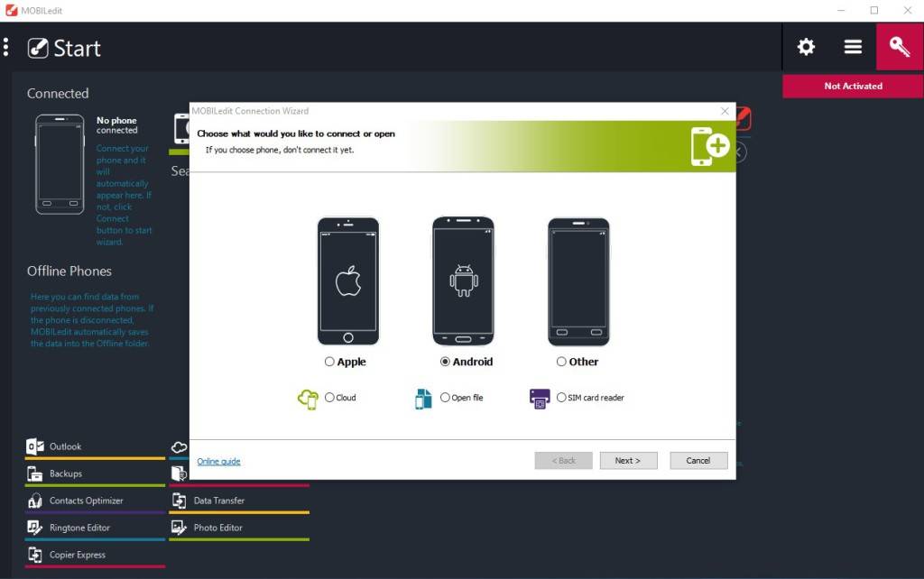The width and height of the screenshot is (924, 579).
Task: Click the Cancel button in wizard
Action: [x=698, y=461]
